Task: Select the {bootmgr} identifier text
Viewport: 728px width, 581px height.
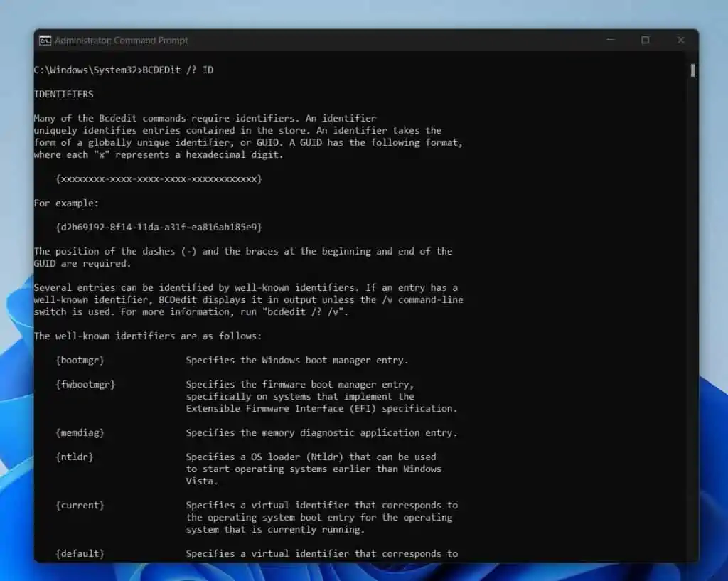Action: pos(80,360)
